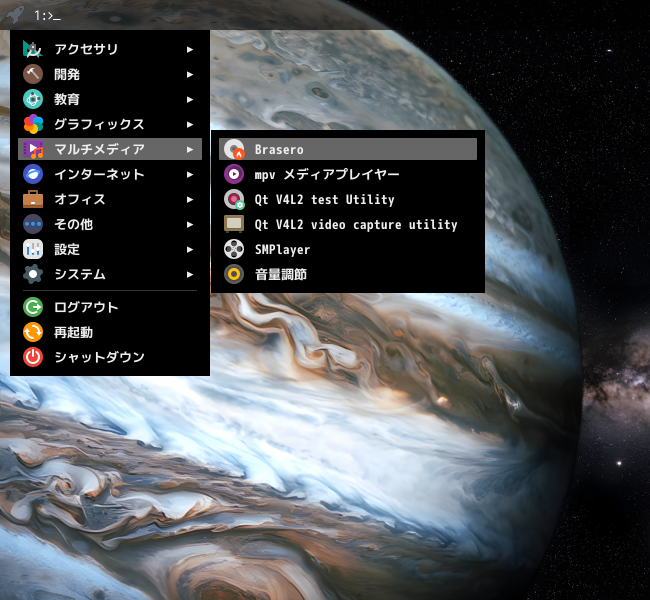Click the Brasero disc burner icon
650x600 pixels.
[x=234, y=149]
